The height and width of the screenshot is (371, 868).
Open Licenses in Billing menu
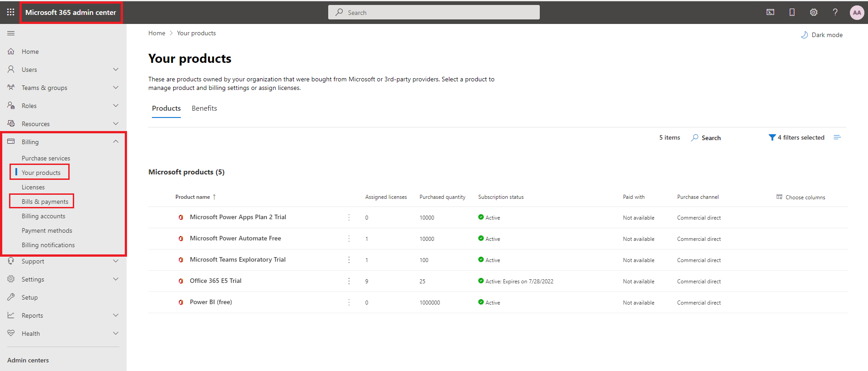(33, 187)
